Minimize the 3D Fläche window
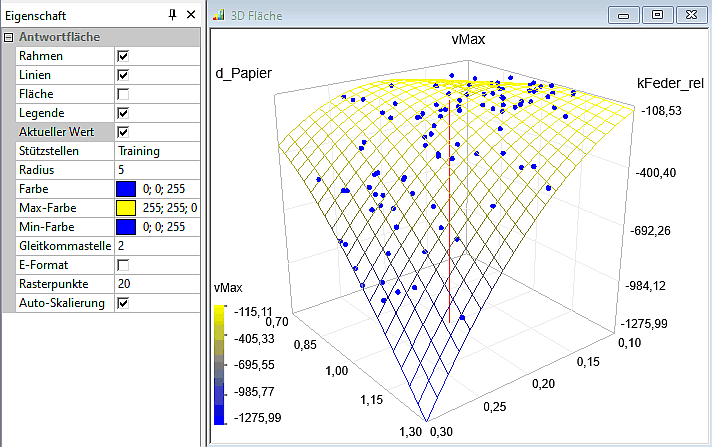 click(x=624, y=15)
